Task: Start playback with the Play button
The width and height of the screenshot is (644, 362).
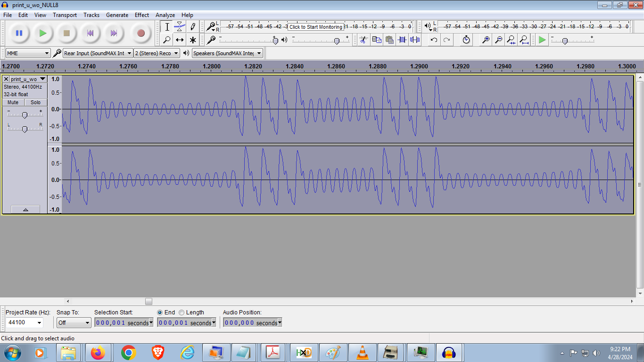Action: point(43,33)
